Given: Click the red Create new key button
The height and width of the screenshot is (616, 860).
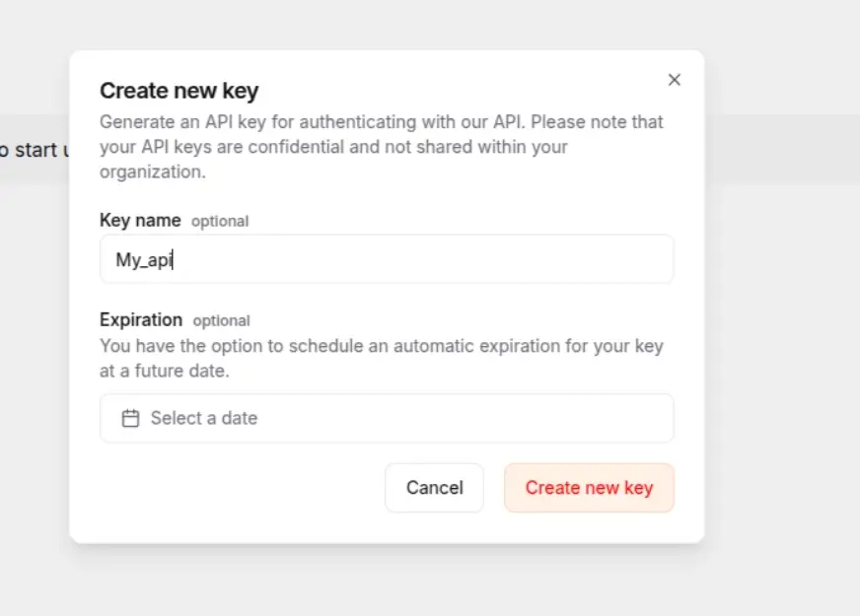Looking at the screenshot, I should click(x=589, y=488).
